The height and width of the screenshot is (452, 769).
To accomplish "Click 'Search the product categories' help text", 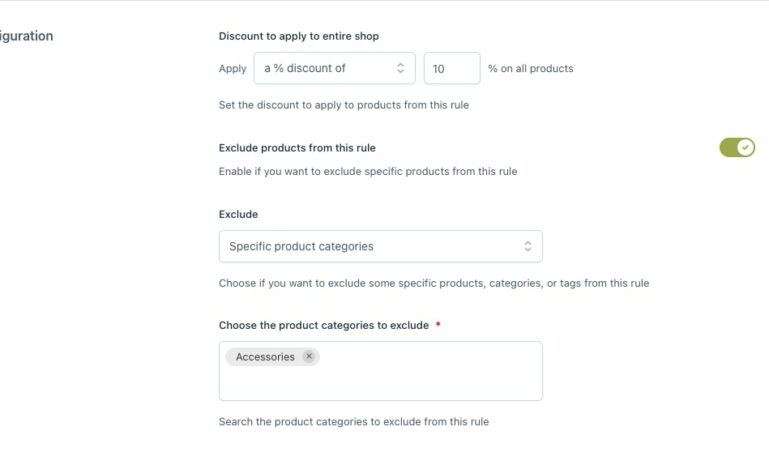I will coord(353,422).
